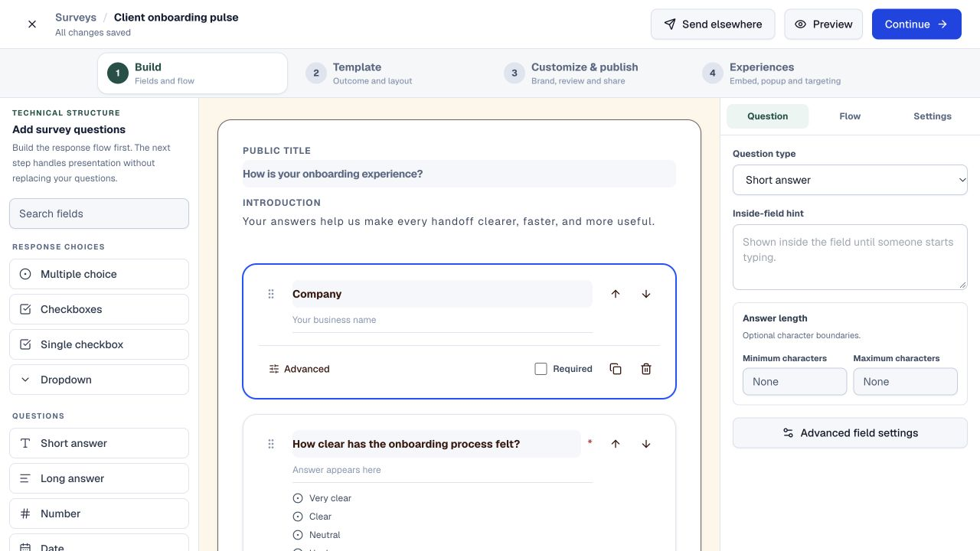Set the Maximum characters field
The width and height of the screenshot is (980, 551).
coord(905,382)
